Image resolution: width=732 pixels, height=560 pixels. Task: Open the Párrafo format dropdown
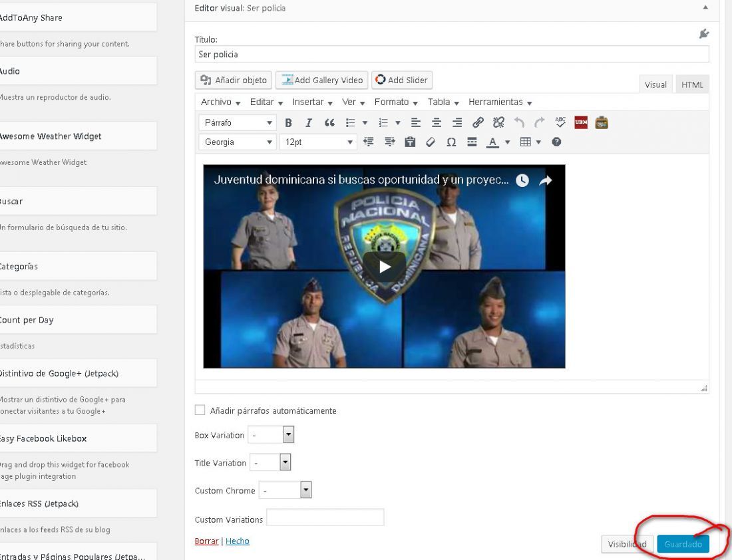point(238,123)
